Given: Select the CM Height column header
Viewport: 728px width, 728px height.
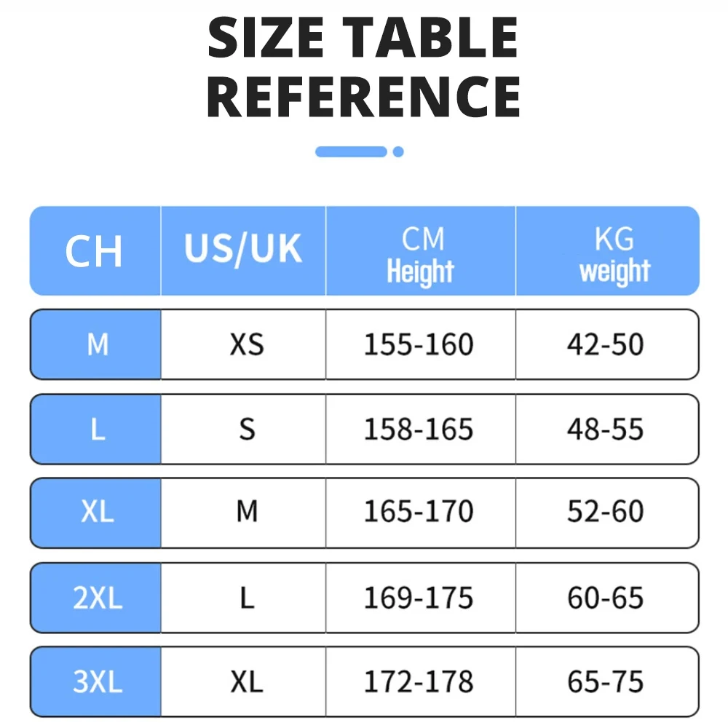Looking at the screenshot, I should pos(421,251).
